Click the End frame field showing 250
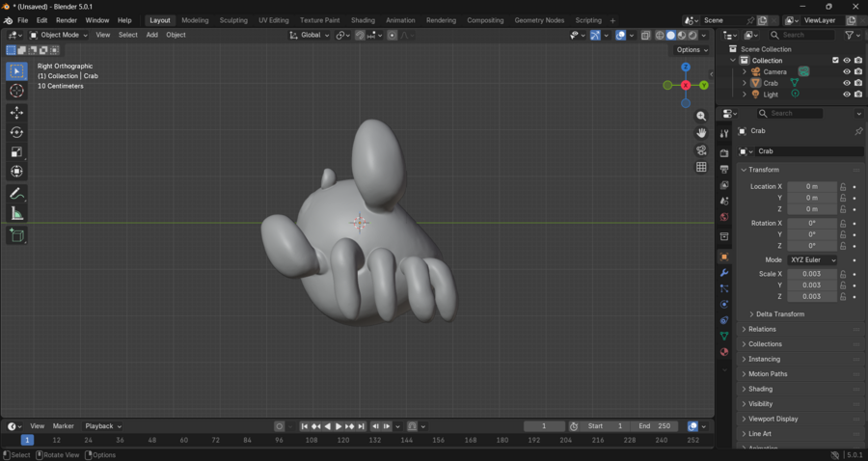The image size is (868, 461). tap(656, 426)
